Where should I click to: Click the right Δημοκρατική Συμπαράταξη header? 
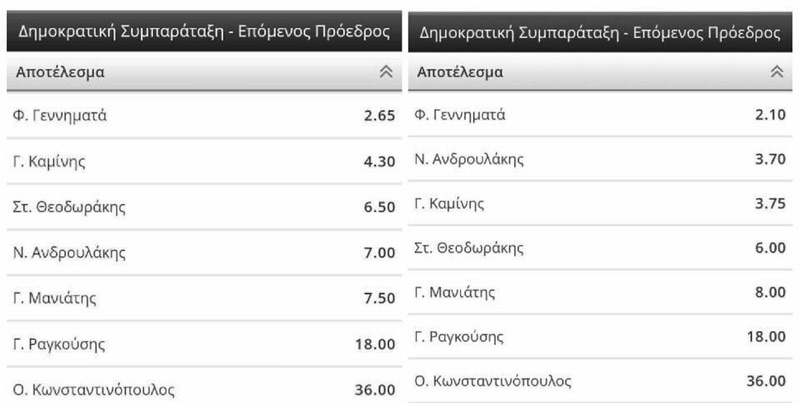point(598,32)
